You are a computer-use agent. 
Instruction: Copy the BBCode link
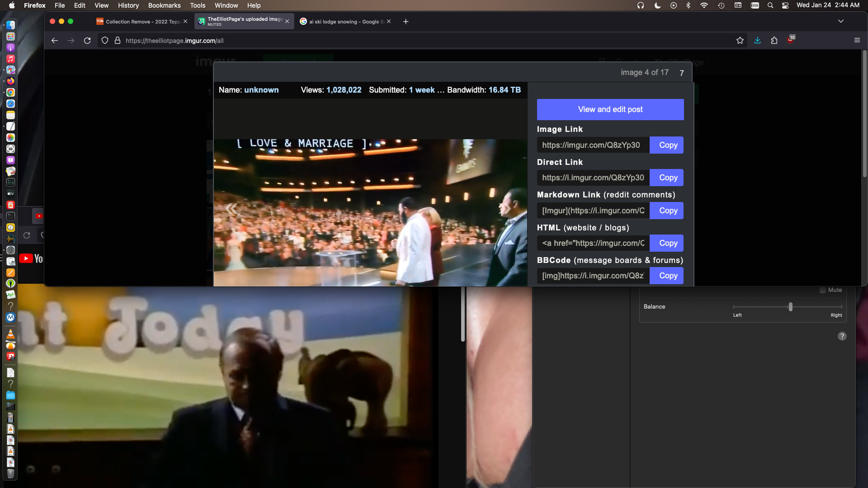click(x=668, y=276)
